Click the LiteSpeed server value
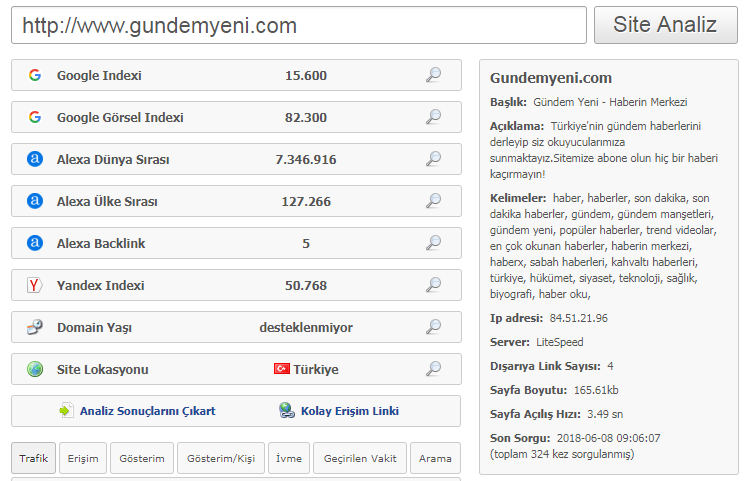The width and height of the screenshot is (745, 481). pos(560,342)
